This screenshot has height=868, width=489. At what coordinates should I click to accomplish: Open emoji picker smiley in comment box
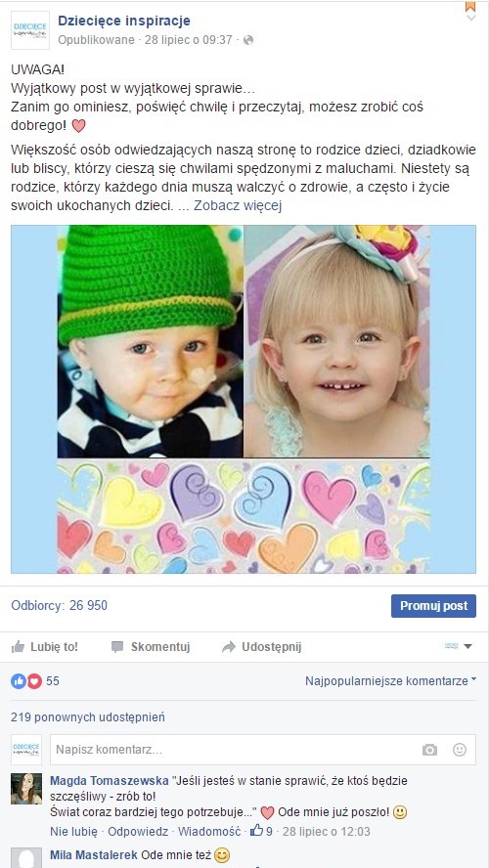[459, 750]
